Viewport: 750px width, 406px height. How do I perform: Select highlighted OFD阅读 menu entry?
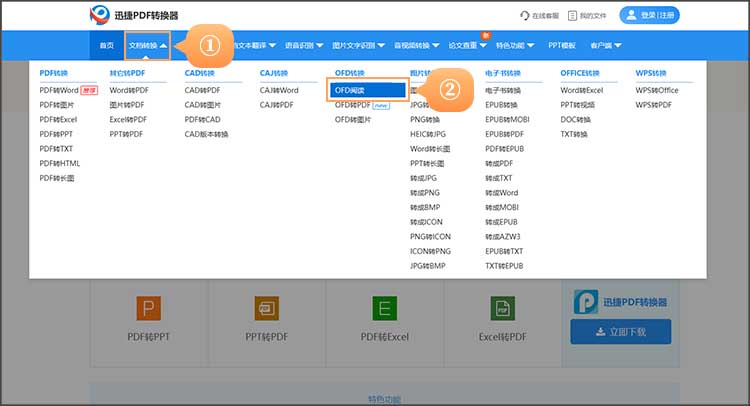tap(367, 90)
